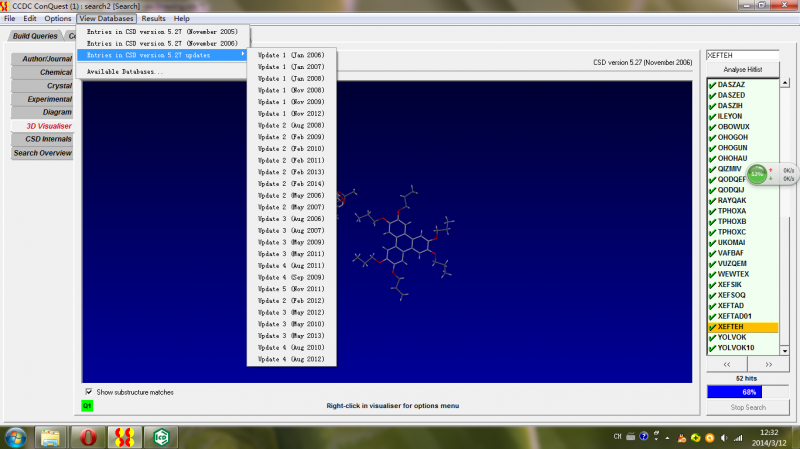
Task: Click the Q1 query icon
Action: (87, 406)
